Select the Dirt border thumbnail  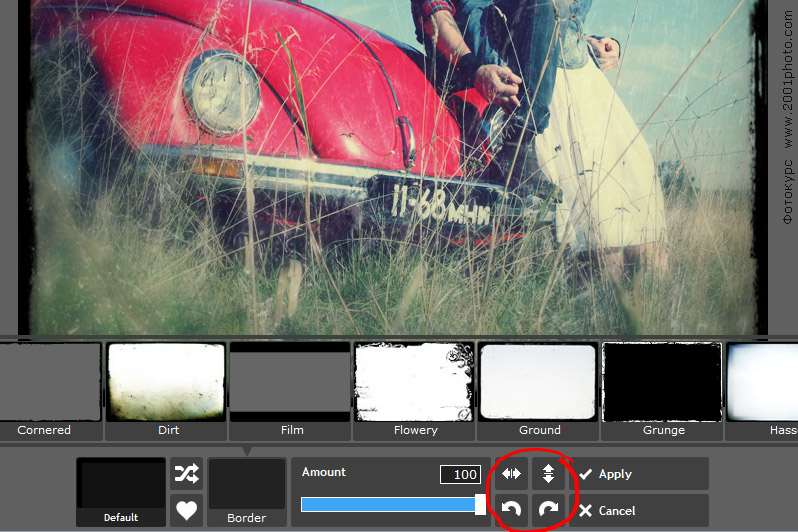point(166,390)
